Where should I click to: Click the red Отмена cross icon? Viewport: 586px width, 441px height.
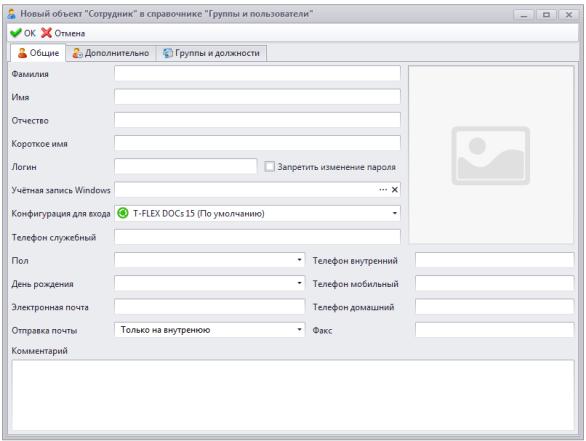[46, 33]
